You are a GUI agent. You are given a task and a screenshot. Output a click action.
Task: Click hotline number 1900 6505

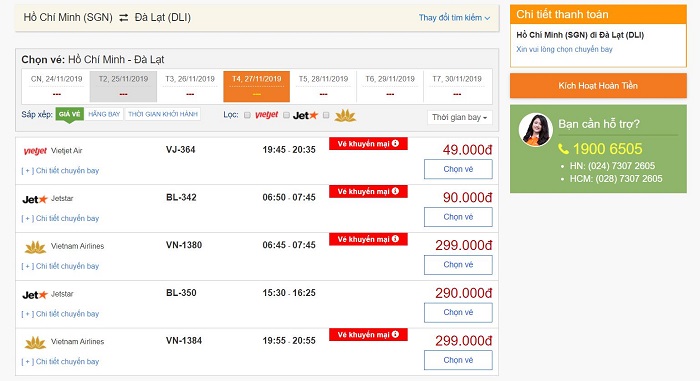(x=608, y=149)
